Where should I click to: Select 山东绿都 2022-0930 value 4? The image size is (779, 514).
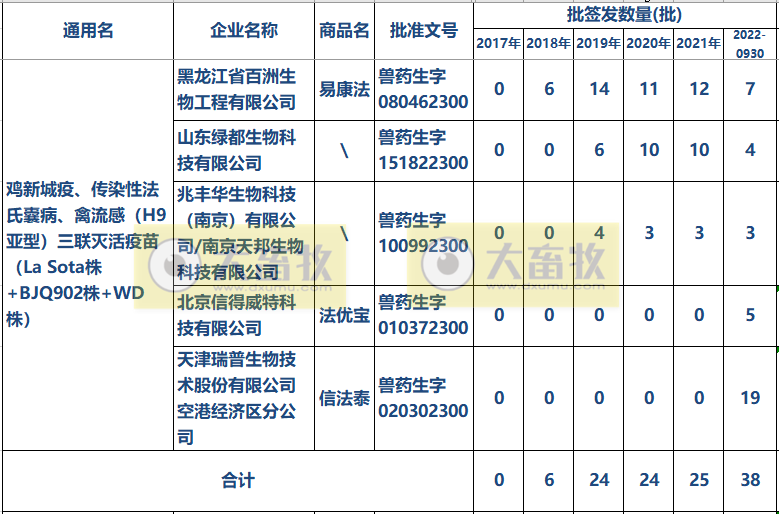[750, 150]
